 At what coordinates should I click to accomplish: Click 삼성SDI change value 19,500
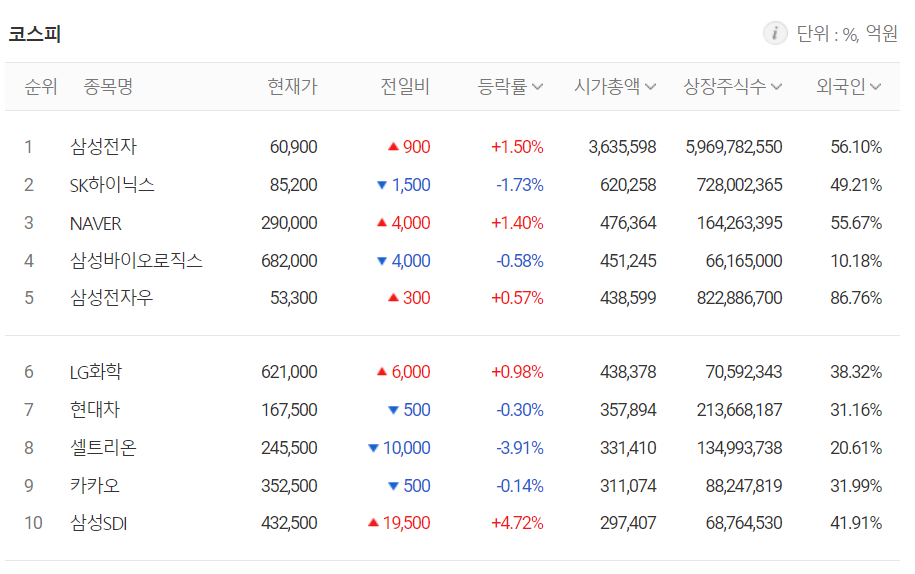(x=406, y=523)
